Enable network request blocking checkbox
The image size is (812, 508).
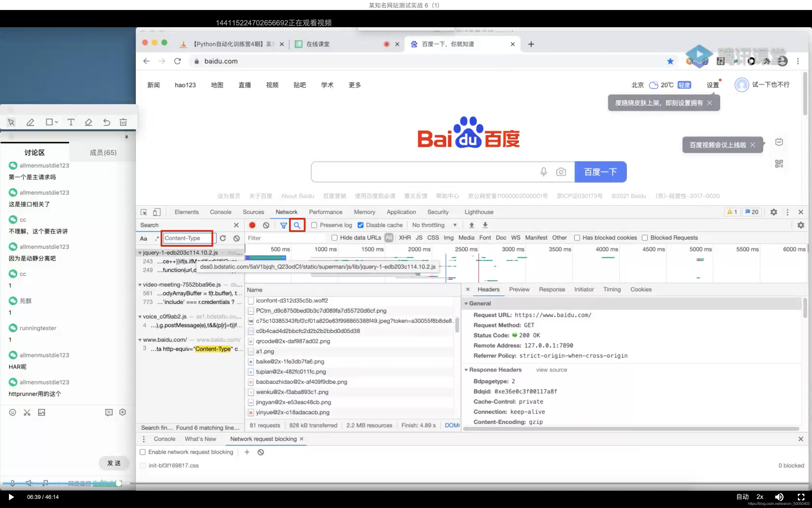pyautogui.click(x=143, y=452)
